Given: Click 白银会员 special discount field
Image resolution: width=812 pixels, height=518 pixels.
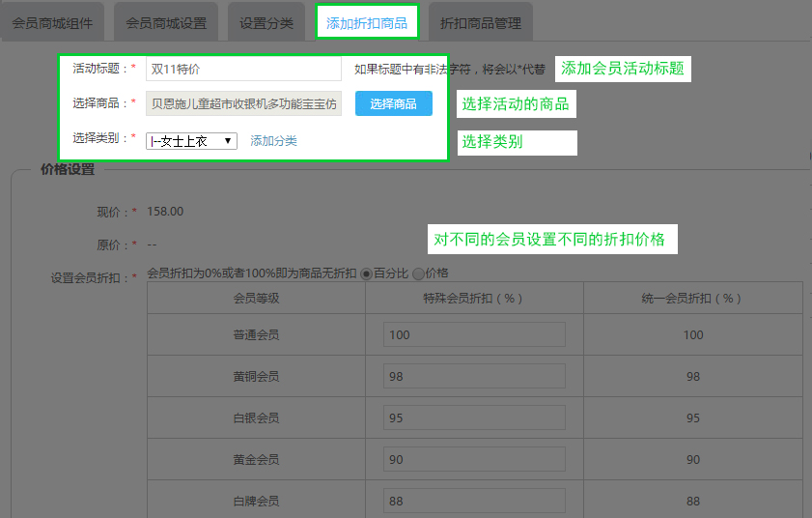Looking at the screenshot, I should pos(474,418).
